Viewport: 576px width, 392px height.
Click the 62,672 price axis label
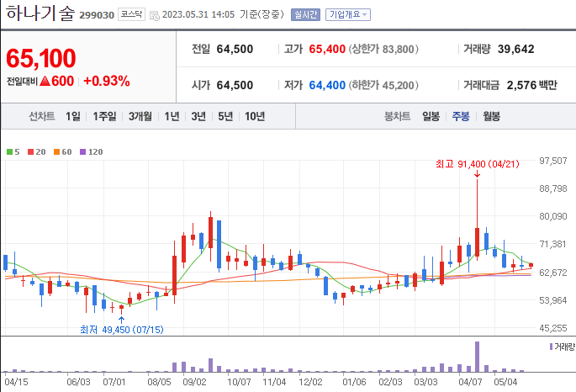point(552,273)
